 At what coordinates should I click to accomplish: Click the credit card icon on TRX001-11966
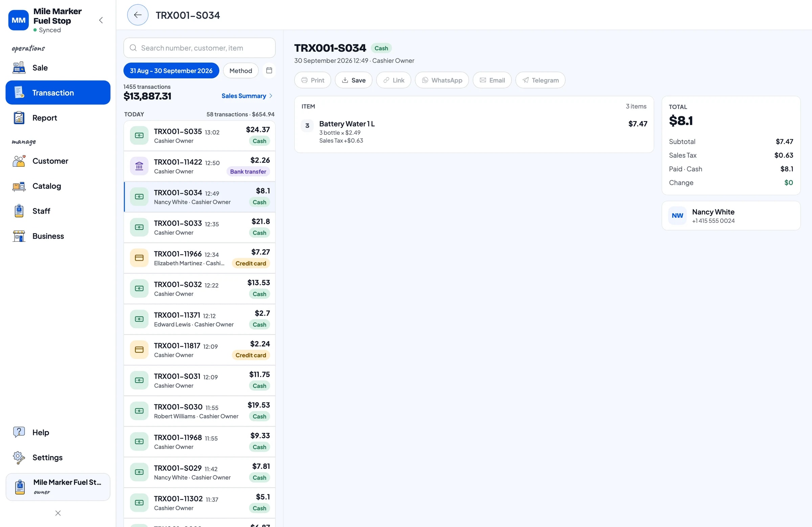139,258
